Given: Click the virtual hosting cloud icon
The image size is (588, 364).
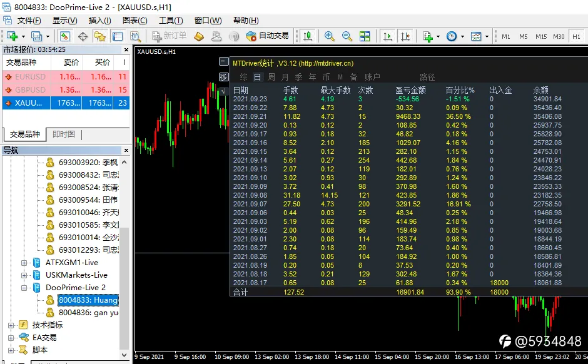Looking at the screenshot, I should click(216, 36).
